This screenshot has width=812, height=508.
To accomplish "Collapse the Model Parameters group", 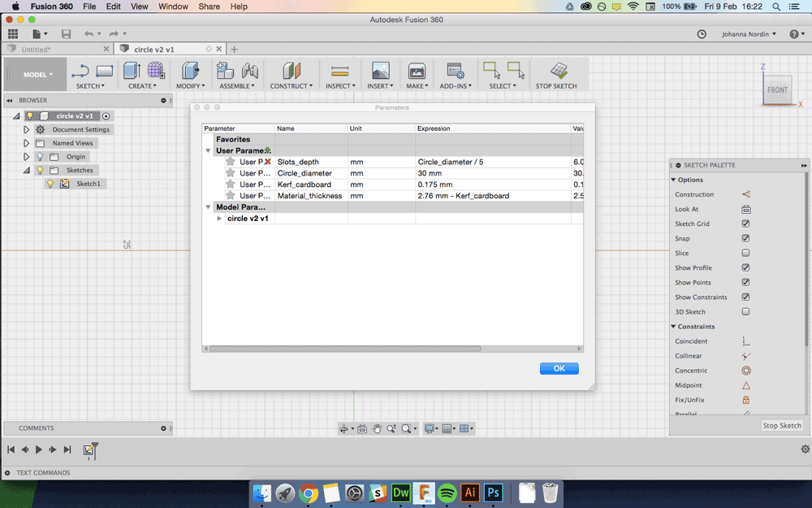I will click(x=208, y=207).
